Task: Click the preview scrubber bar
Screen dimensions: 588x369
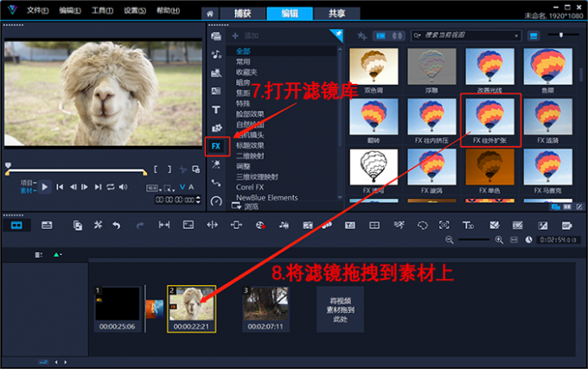Action: point(76,171)
